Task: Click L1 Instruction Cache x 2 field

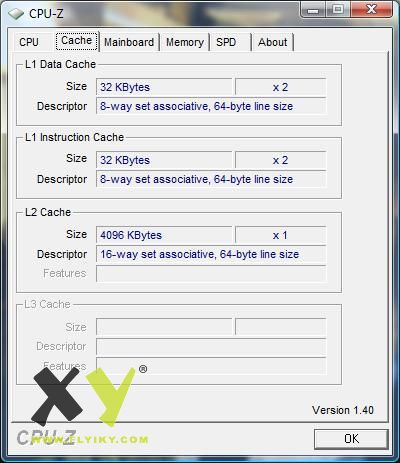Action: pos(280,160)
